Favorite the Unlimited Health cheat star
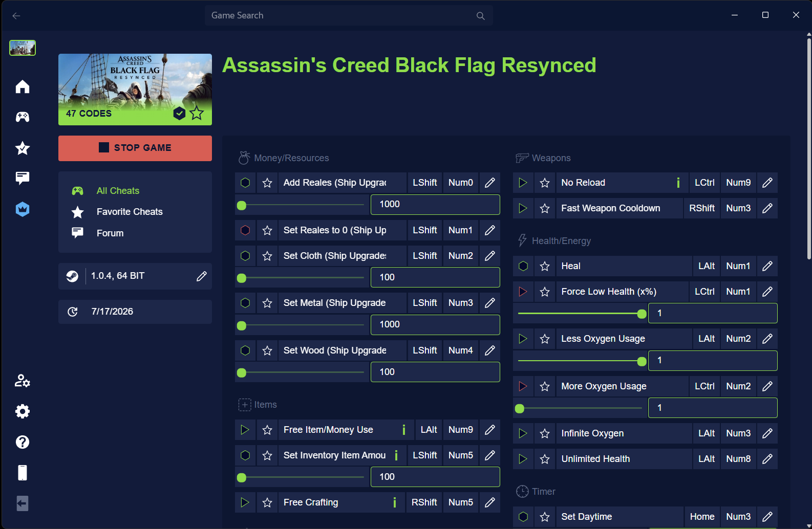Screen dimensions: 812x529 pyautogui.click(x=545, y=459)
